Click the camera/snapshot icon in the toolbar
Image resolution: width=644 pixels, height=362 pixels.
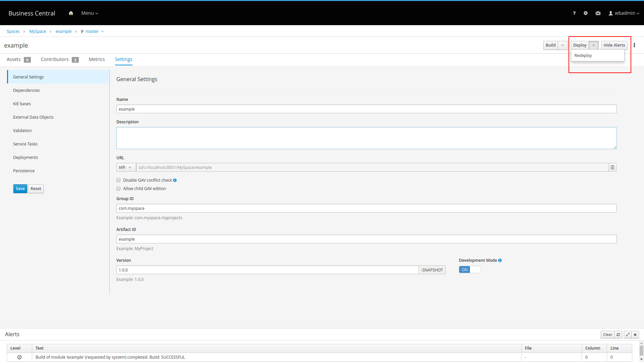coord(598,13)
